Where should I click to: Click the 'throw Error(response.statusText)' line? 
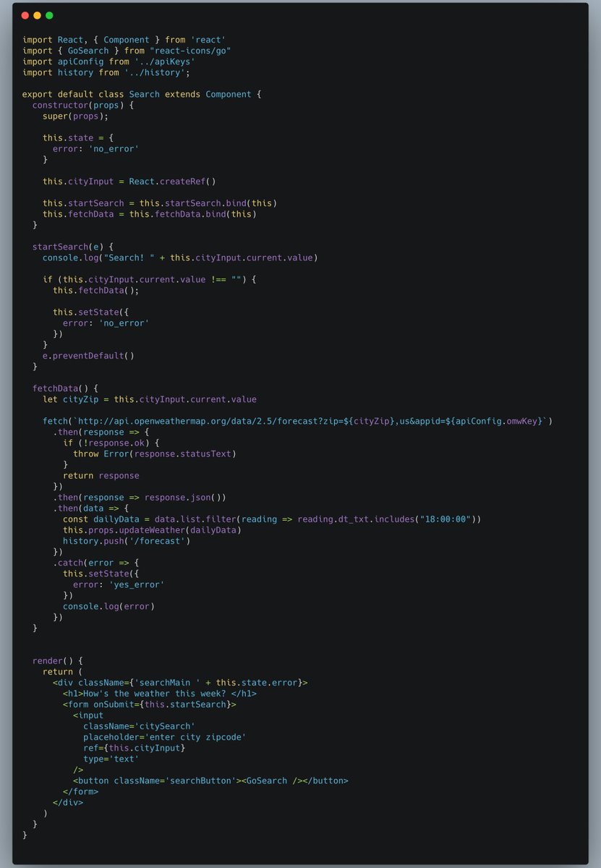(155, 454)
